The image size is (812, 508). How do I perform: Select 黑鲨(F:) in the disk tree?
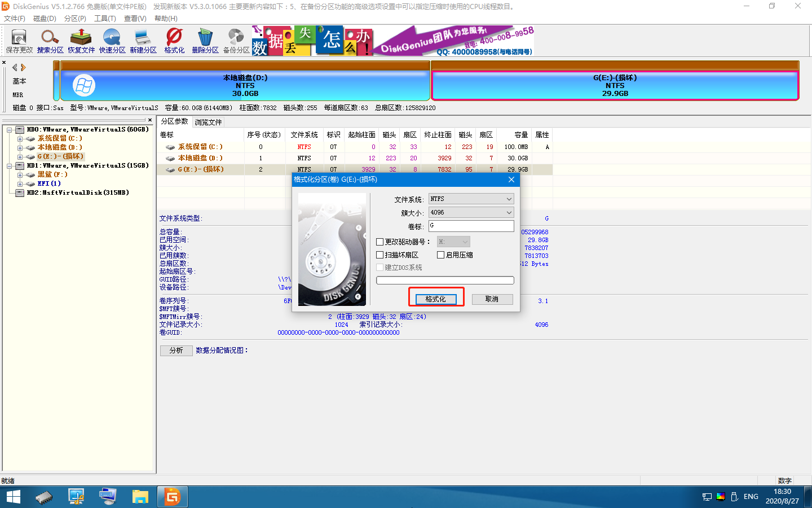(x=52, y=174)
